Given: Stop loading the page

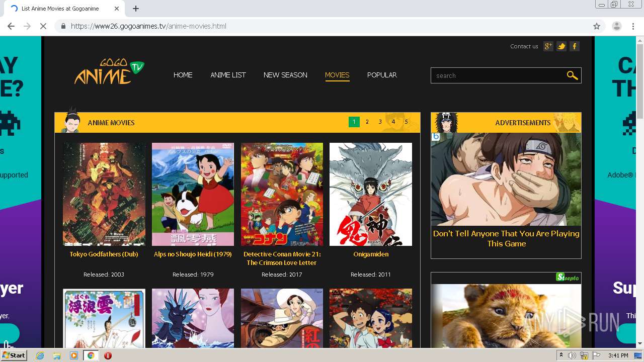Looking at the screenshot, I should pos(43,26).
